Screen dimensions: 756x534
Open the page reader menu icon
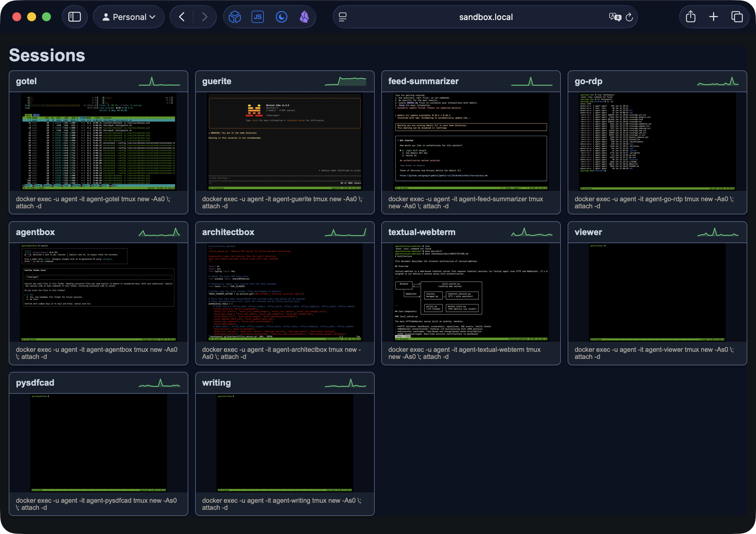(343, 17)
